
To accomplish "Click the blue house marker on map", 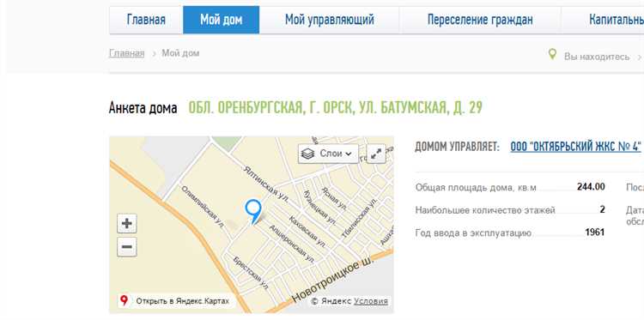I will click(x=253, y=211).
